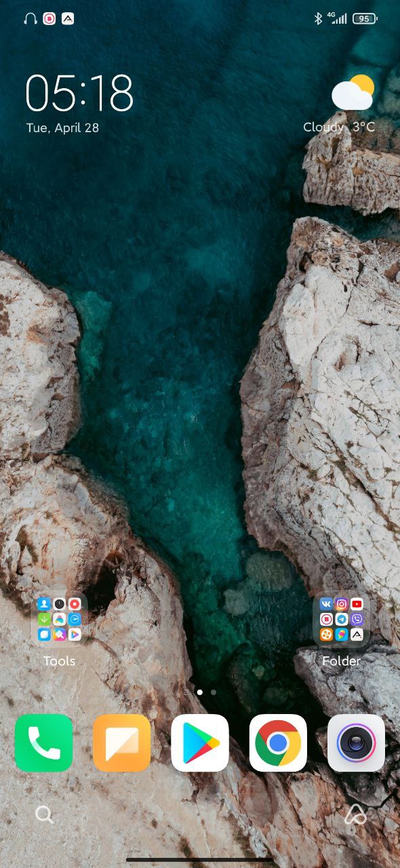
Task: Tap the lines page indicator for feed
Action: (x=186, y=692)
